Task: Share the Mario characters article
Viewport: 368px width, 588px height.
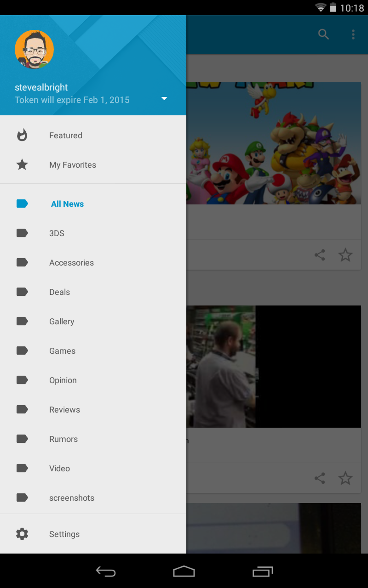Action: [320, 255]
